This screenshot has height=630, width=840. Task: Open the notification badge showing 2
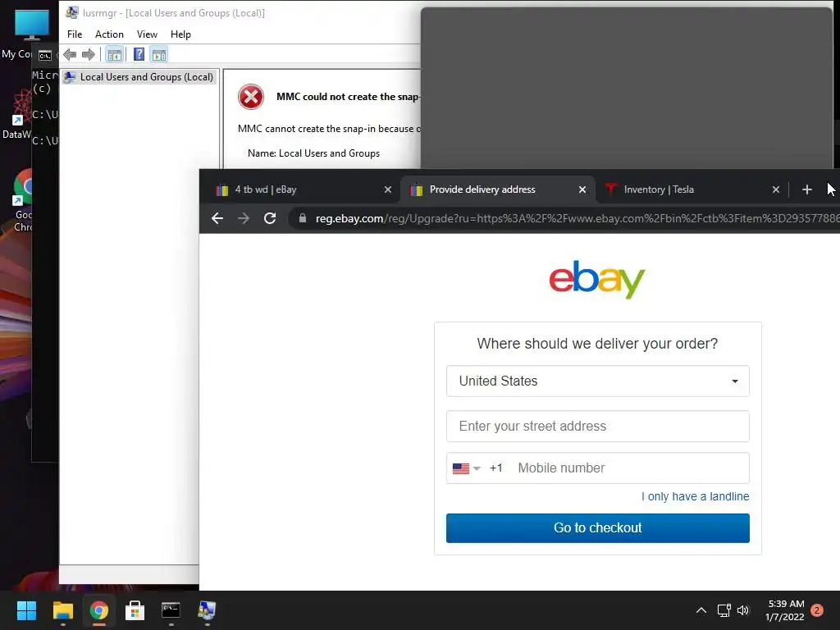click(817, 610)
